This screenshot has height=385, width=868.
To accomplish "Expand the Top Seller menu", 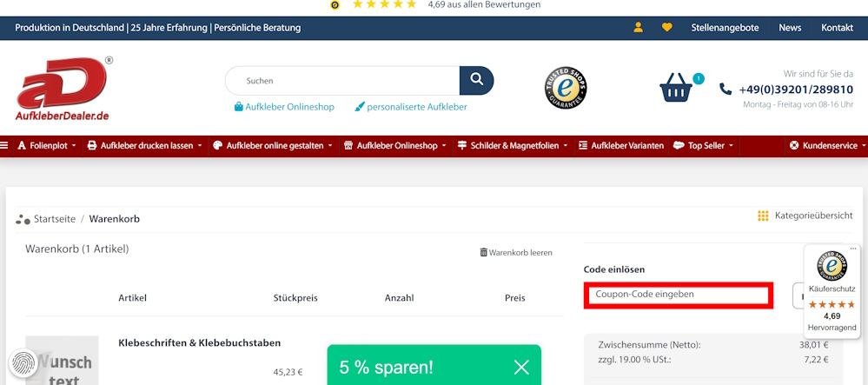I will 704,146.
